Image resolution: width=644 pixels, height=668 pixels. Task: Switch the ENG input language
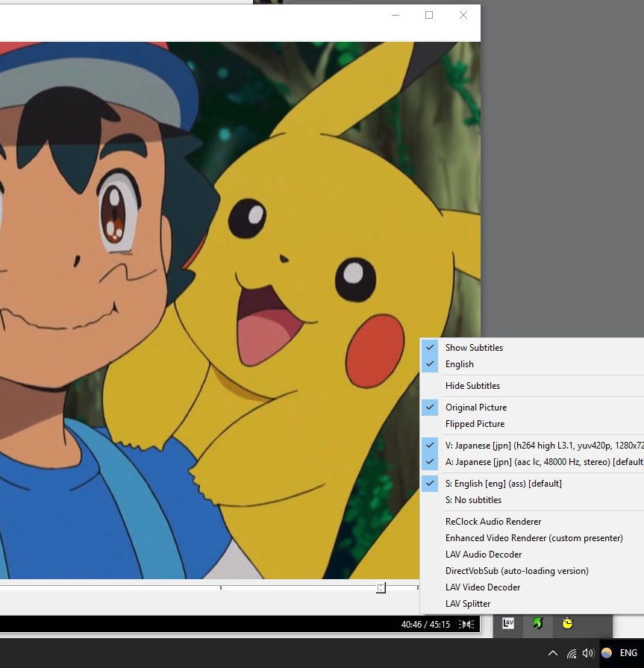point(628,652)
